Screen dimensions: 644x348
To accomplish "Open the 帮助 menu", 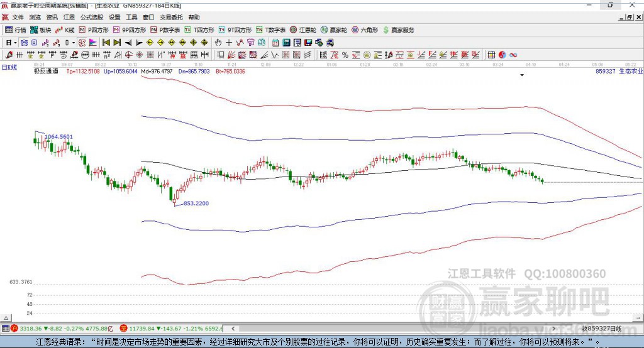I will [194, 17].
